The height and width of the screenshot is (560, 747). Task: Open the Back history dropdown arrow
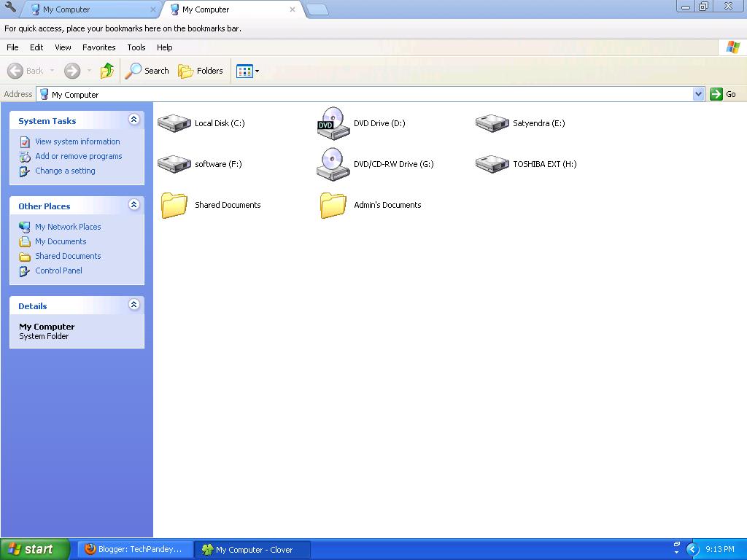click(x=52, y=71)
